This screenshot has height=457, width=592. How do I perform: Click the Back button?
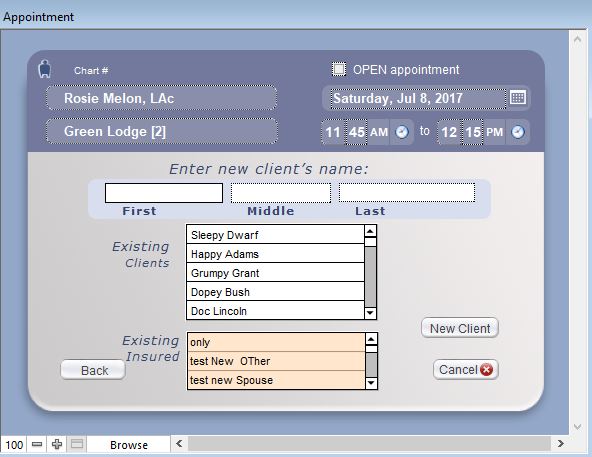(x=93, y=370)
